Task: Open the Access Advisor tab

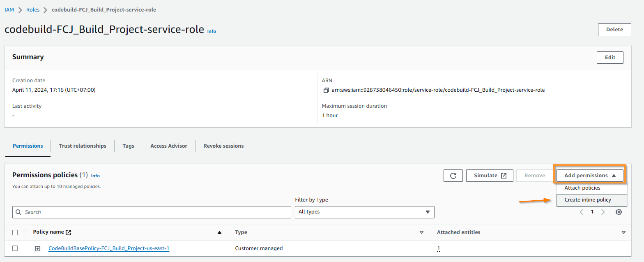Action: 169,146
